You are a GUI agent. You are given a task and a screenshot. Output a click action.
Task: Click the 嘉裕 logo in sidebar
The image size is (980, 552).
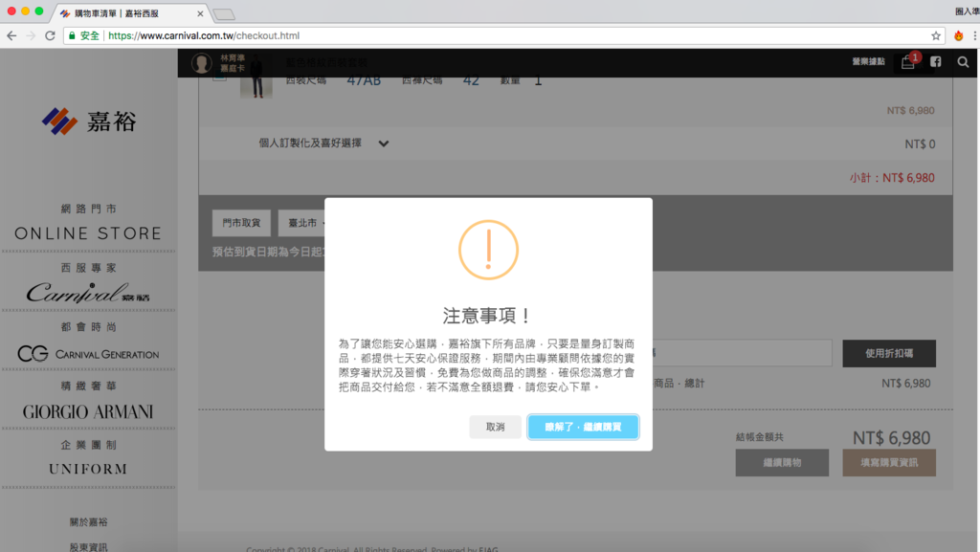pos(89,121)
